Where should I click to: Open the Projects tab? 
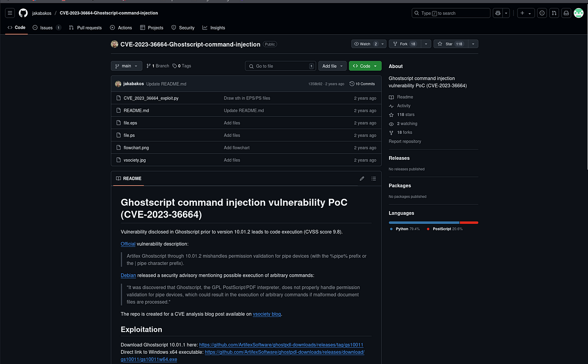tap(151, 28)
